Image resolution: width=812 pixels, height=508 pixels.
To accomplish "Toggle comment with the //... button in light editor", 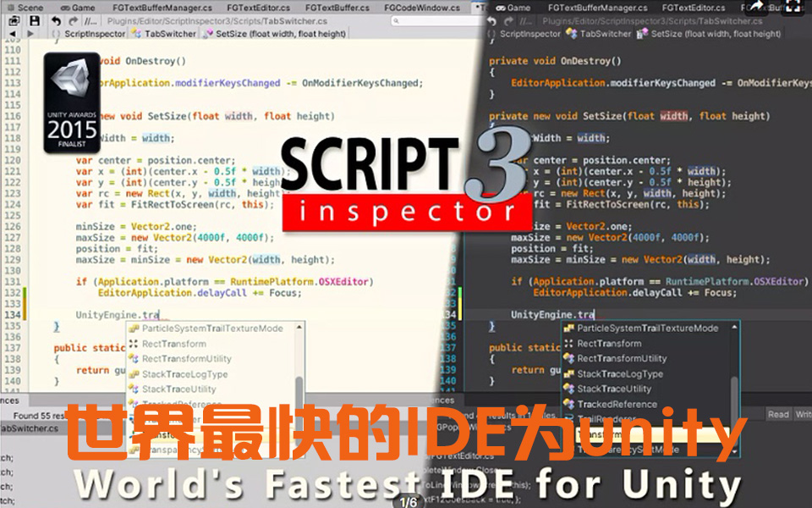I will [x=91, y=21].
